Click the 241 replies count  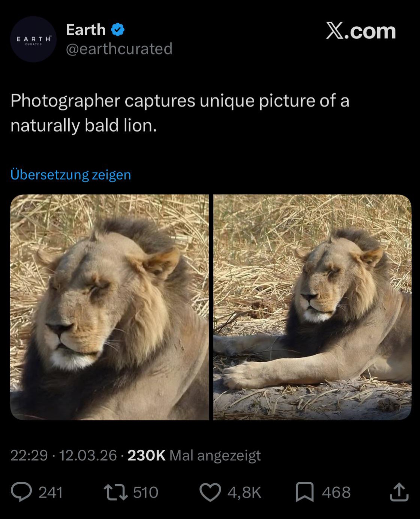[x=51, y=492]
